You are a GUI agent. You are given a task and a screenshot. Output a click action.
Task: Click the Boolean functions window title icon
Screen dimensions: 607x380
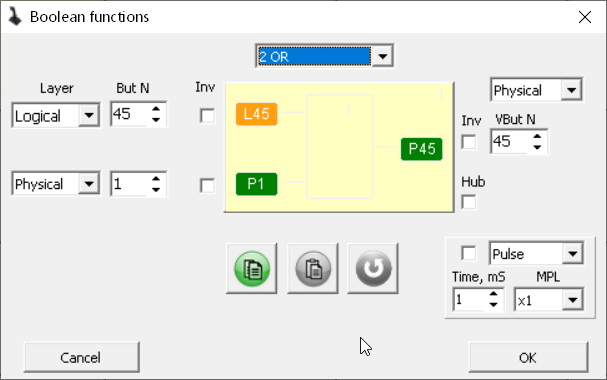(x=15, y=17)
